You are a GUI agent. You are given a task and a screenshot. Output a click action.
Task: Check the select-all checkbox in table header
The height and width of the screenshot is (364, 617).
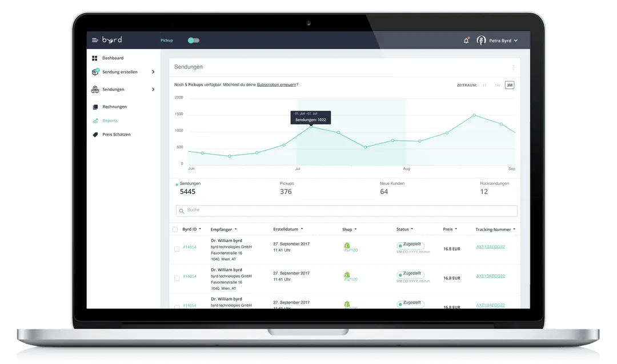coord(175,229)
